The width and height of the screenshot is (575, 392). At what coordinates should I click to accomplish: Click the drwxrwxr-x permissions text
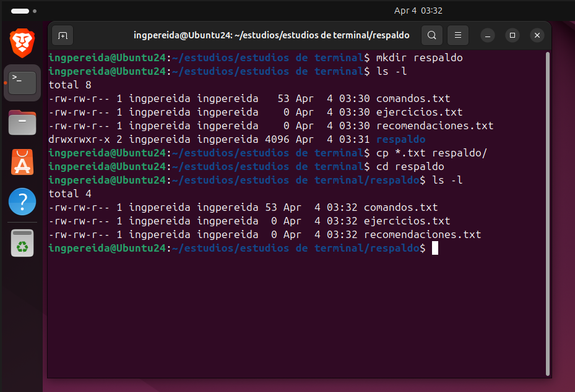(x=79, y=139)
